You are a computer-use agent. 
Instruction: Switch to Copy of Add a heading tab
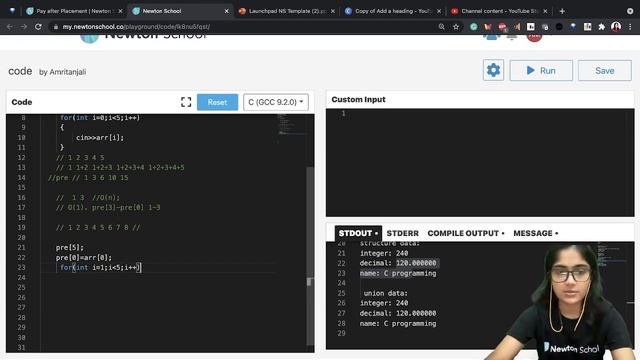(x=393, y=11)
